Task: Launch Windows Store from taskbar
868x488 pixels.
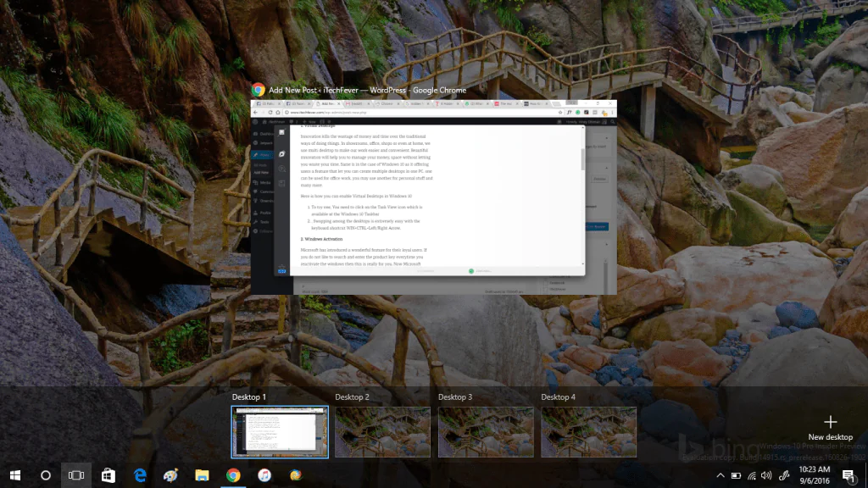Action: tap(108, 475)
